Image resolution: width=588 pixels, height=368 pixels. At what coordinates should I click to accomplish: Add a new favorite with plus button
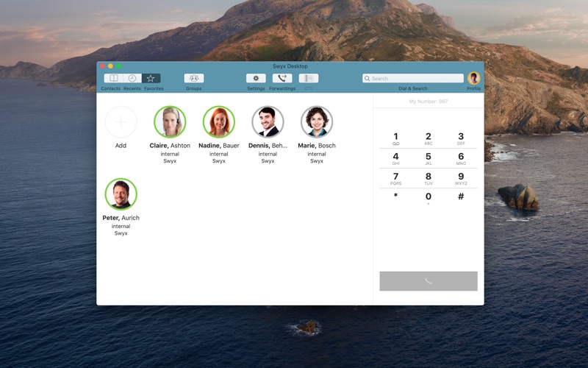point(121,122)
